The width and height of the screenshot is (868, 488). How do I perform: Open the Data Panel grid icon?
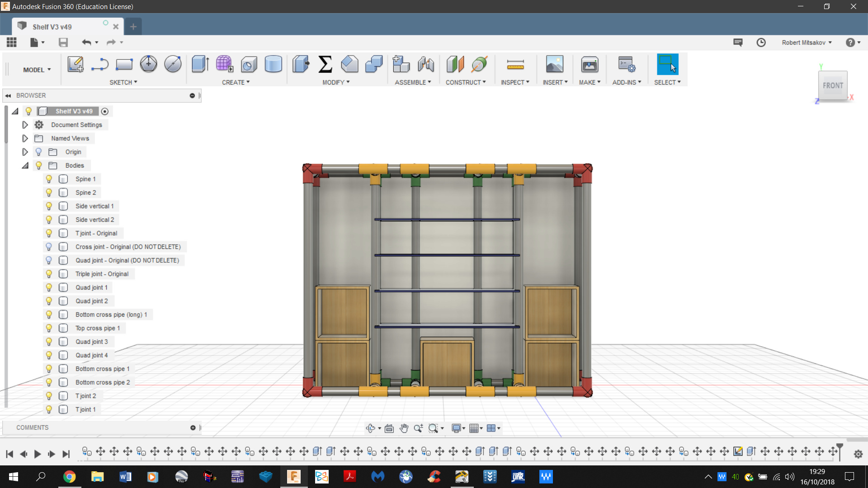point(12,42)
